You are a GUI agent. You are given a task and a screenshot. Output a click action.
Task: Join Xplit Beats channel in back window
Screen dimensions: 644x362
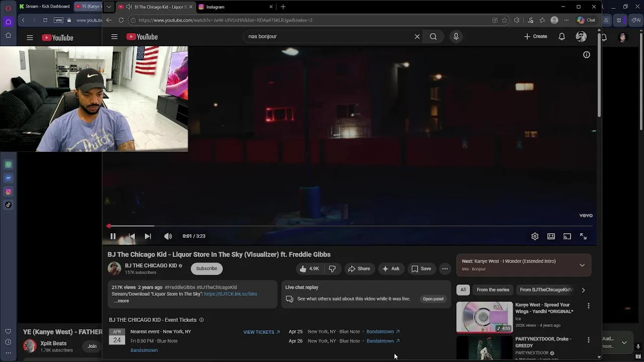tap(92, 346)
